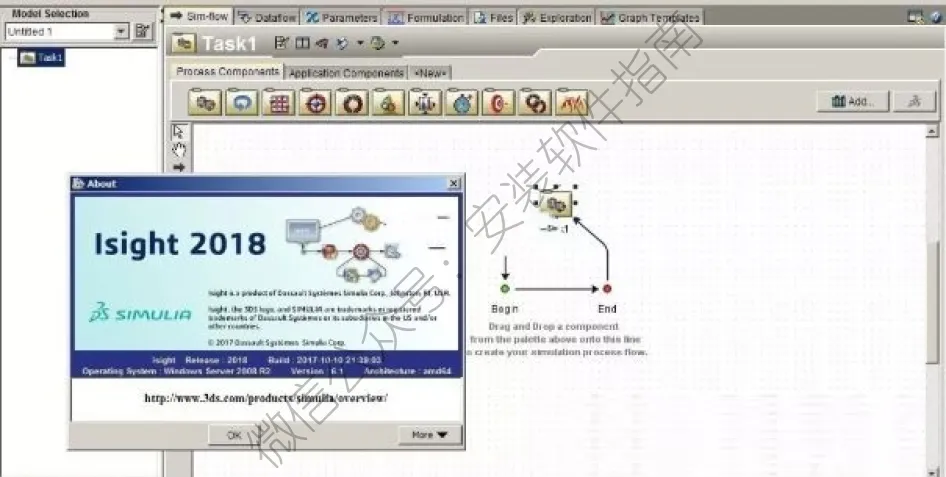Click the faded icon button beside Add
Screen dimensions: 946x477
915,101
